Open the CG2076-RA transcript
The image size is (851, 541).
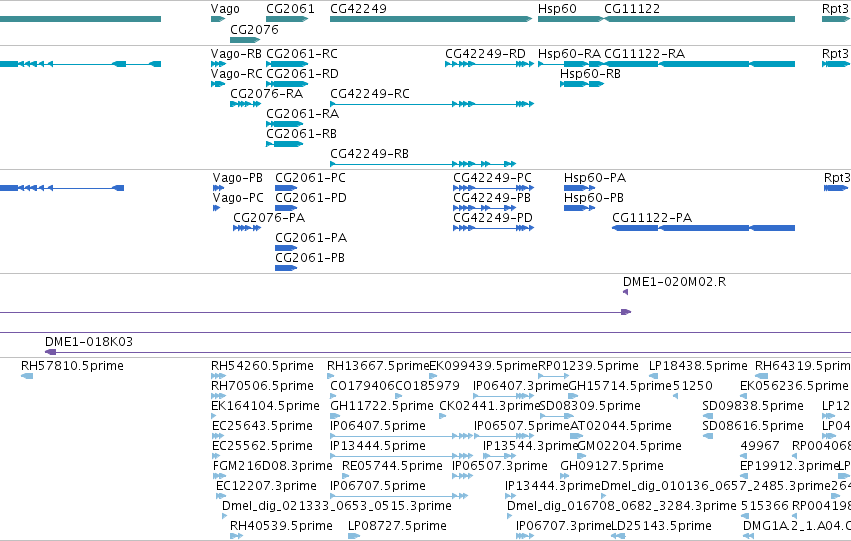(245, 104)
